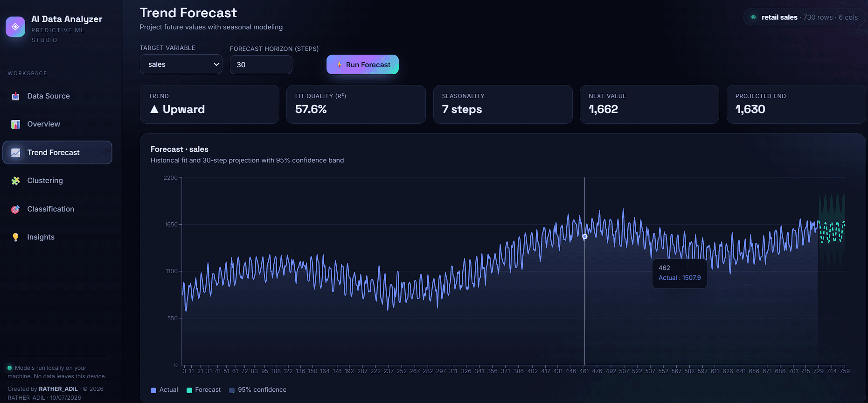
Task: Toggle the Forecast series legend swatch
Action: tap(189, 390)
